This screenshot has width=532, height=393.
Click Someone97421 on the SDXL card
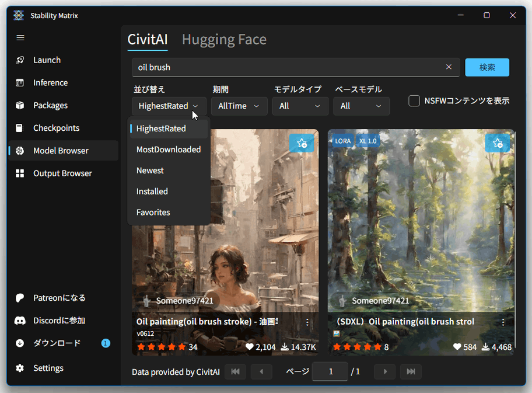point(380,301)
